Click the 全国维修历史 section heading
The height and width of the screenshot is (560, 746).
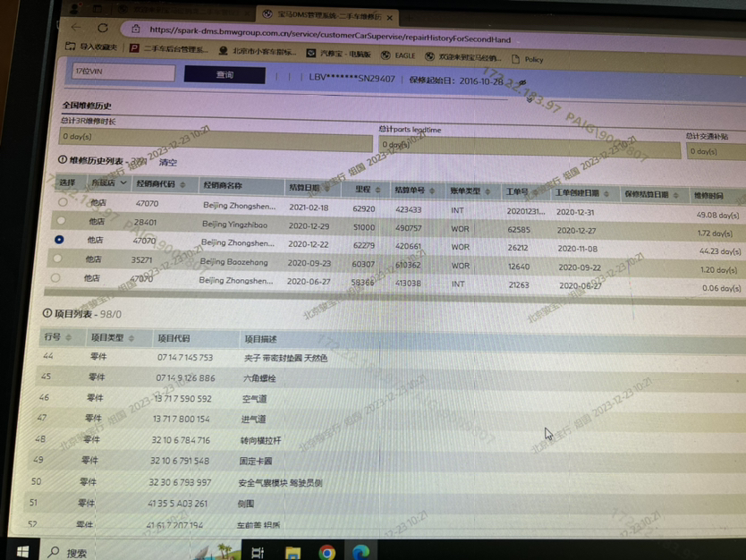(x=87, y=106)
